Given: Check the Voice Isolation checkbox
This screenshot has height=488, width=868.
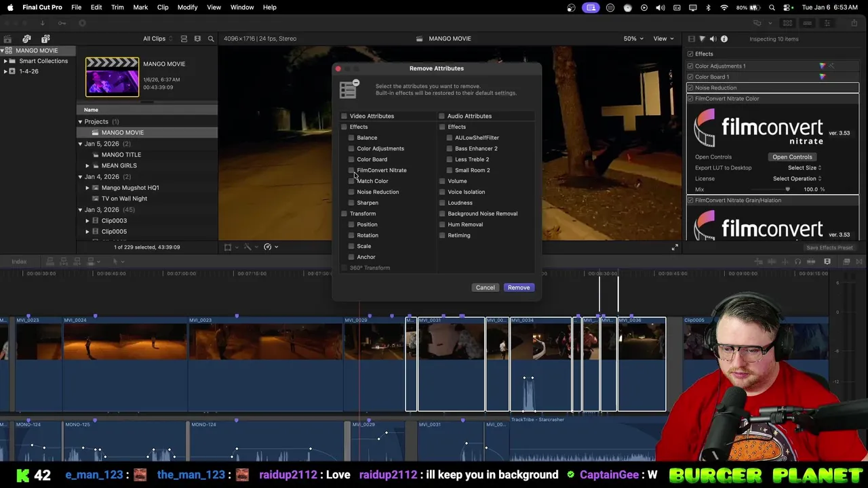Looking at the screenshot, I should (442, 192).
